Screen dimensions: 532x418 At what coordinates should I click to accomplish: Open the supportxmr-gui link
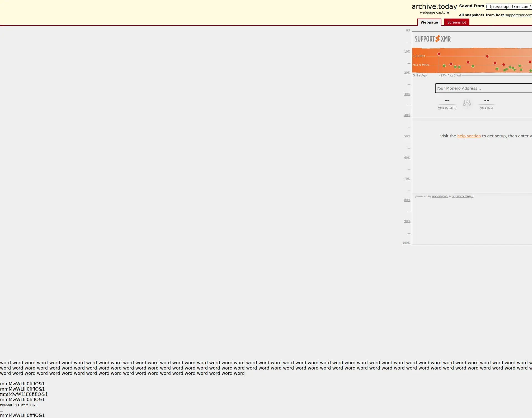tap(462, 196)
